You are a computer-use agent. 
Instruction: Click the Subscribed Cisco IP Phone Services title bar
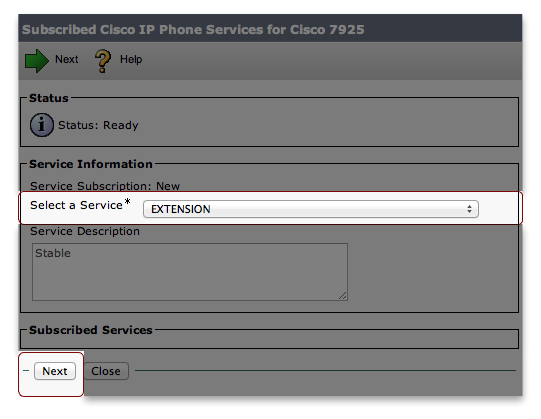pos(270,29)
